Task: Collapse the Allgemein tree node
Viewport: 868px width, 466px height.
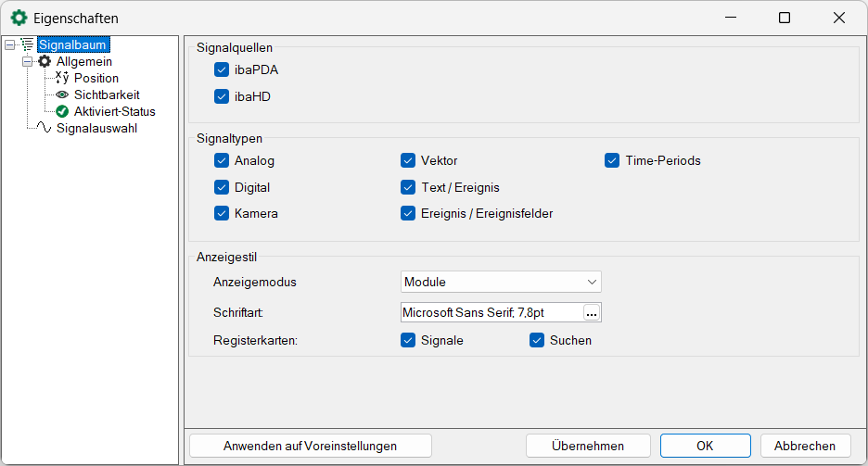Action: pos(28,61)
